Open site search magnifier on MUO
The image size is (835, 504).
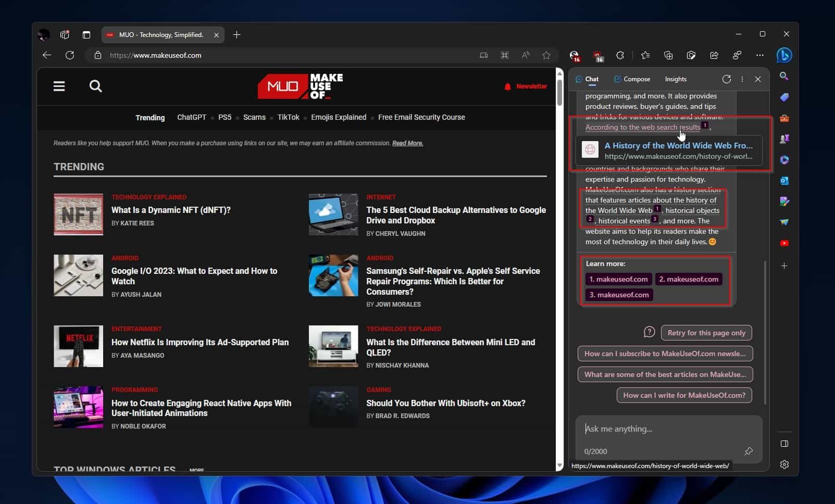point(95,86)
